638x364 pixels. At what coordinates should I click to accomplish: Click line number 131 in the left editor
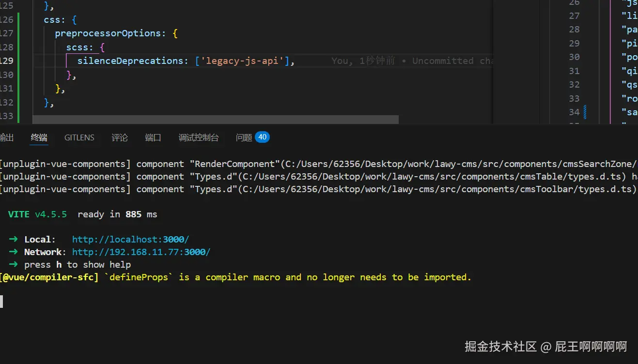(7, 89)
